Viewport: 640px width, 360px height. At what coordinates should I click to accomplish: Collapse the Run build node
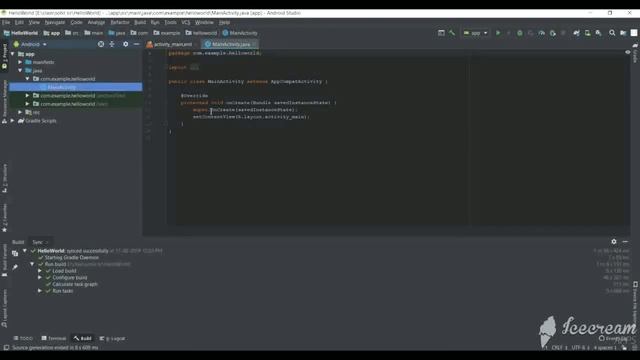(x=32, y=264)
